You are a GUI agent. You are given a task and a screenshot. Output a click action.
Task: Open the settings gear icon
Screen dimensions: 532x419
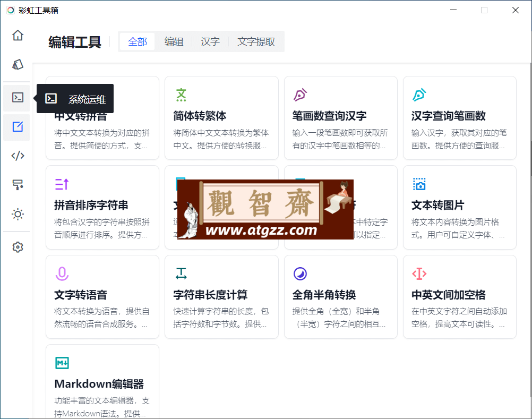point(18,247)
